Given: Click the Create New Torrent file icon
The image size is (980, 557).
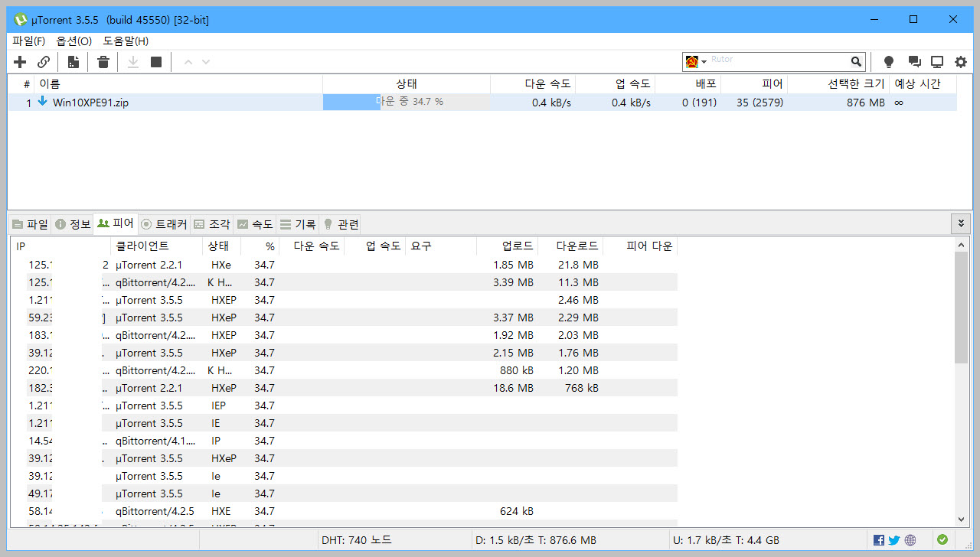Looking at the screenshot, I should click(x=73, y=62).
